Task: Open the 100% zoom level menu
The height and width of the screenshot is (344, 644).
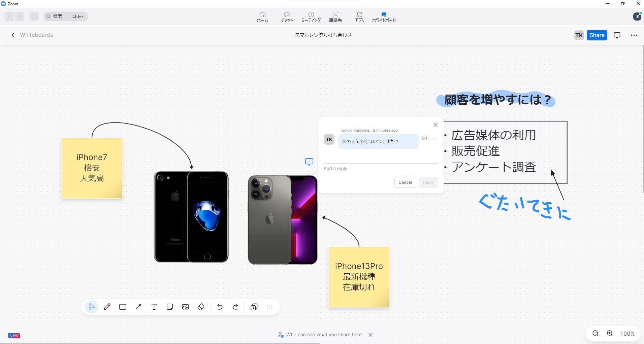Action: click(627, 334)
